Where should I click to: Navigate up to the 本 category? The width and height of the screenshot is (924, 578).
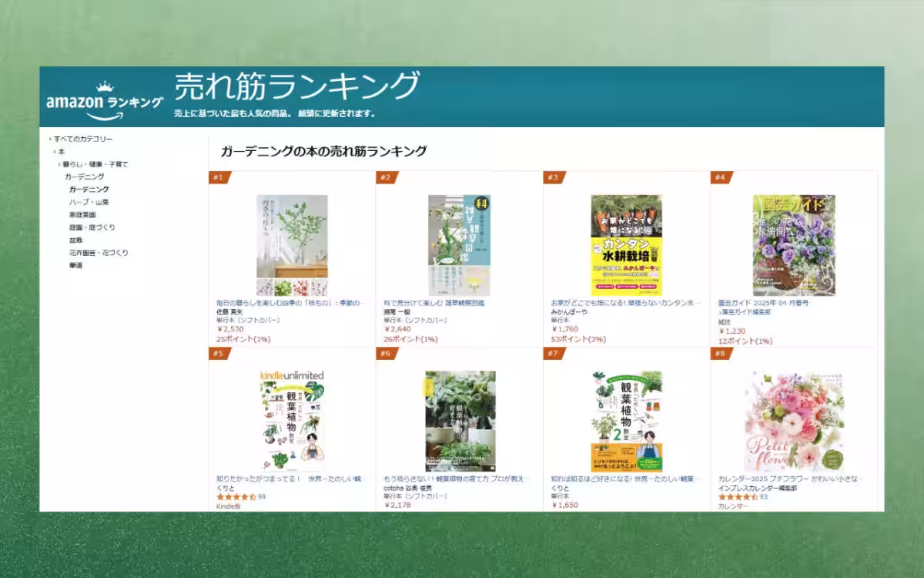pos(61,152)
